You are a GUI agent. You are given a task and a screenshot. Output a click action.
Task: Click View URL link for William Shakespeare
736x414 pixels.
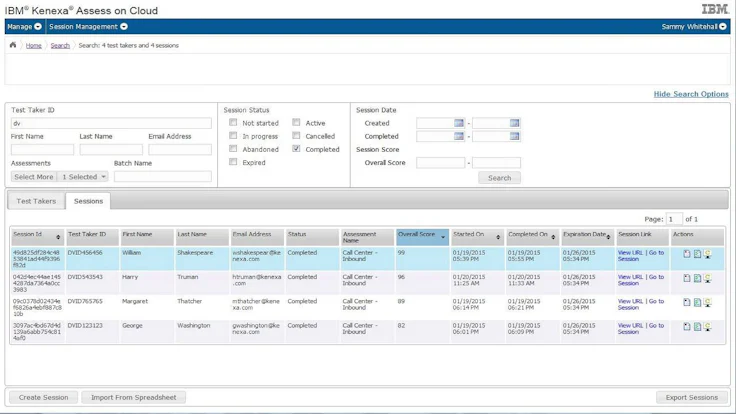pos(630,253)
